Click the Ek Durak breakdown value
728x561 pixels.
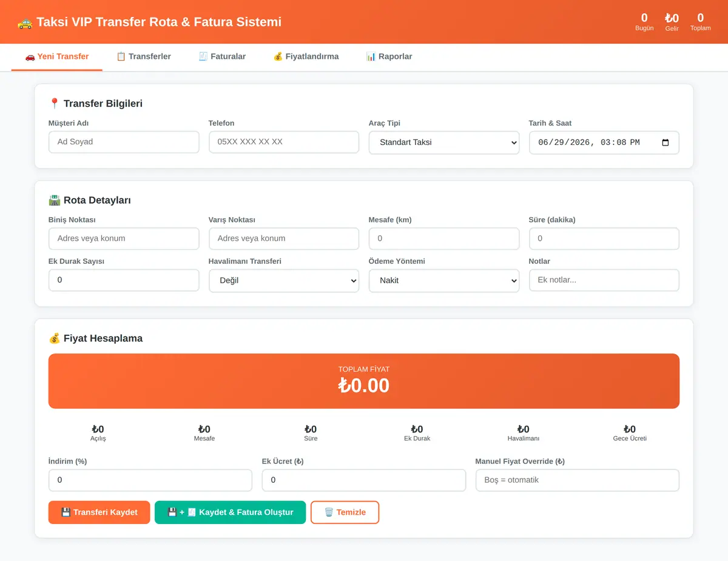tap(417, 429)
